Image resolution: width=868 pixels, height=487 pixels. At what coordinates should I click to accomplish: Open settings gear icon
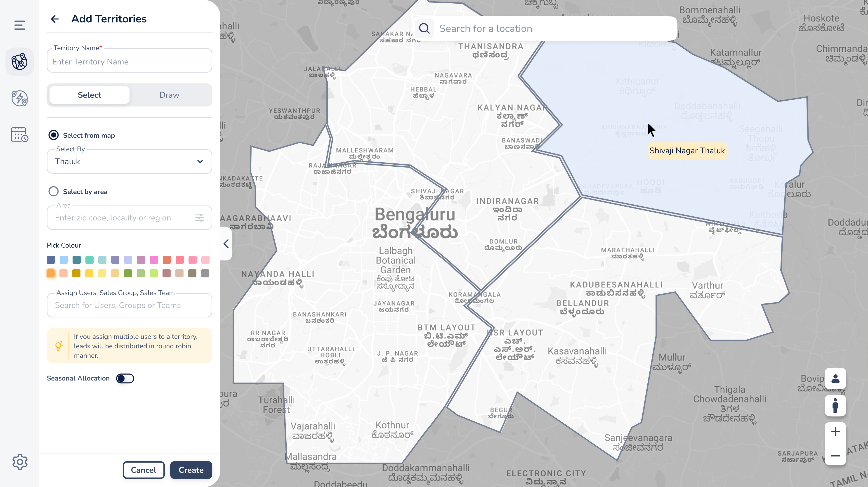pyautogui.click(x=20, y=462)
